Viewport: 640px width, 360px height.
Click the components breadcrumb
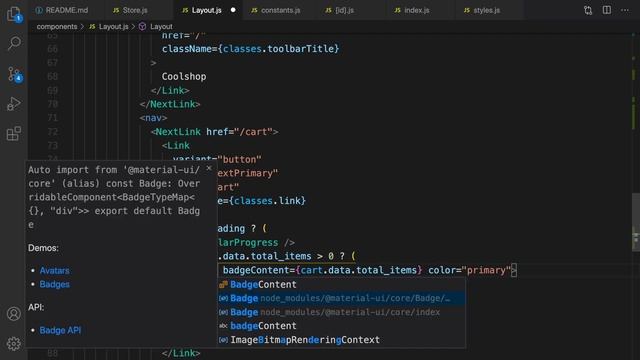(x=57, y=27)
